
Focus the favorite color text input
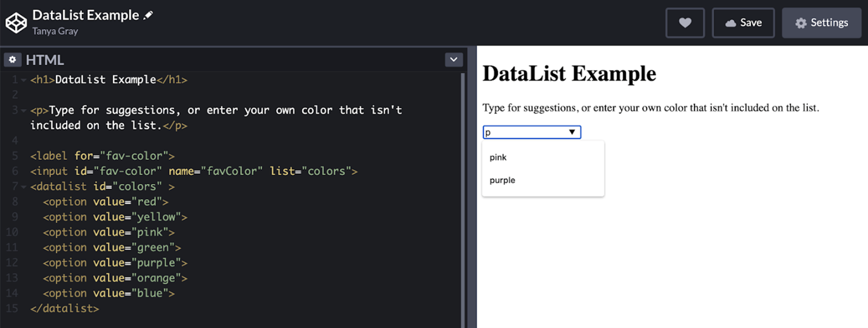click(524, 132)
